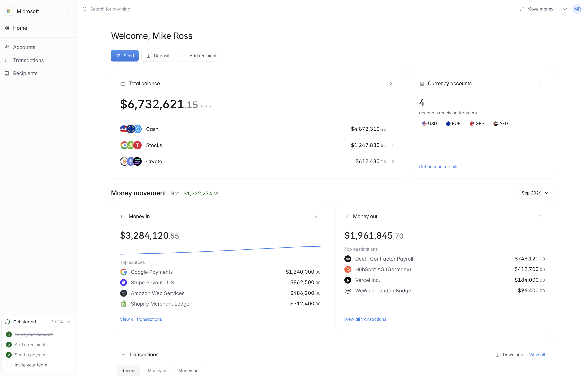This screenshot has height=376, width=588.
Task: Click the Currency accounts bank icon
Action: pos(422,84)
